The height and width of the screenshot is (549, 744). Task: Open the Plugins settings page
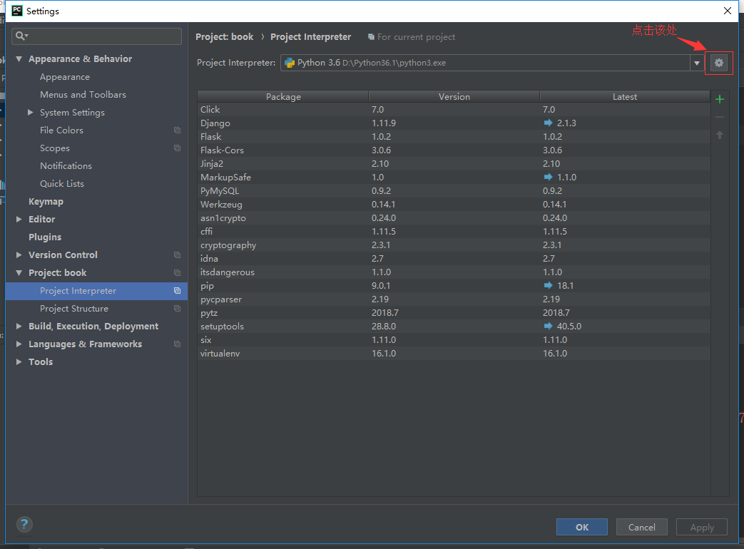(x=45, y=237)
